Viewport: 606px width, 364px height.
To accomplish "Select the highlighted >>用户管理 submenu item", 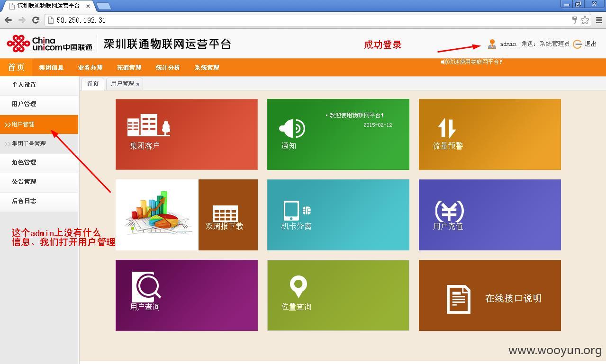I will click(39, 124).
